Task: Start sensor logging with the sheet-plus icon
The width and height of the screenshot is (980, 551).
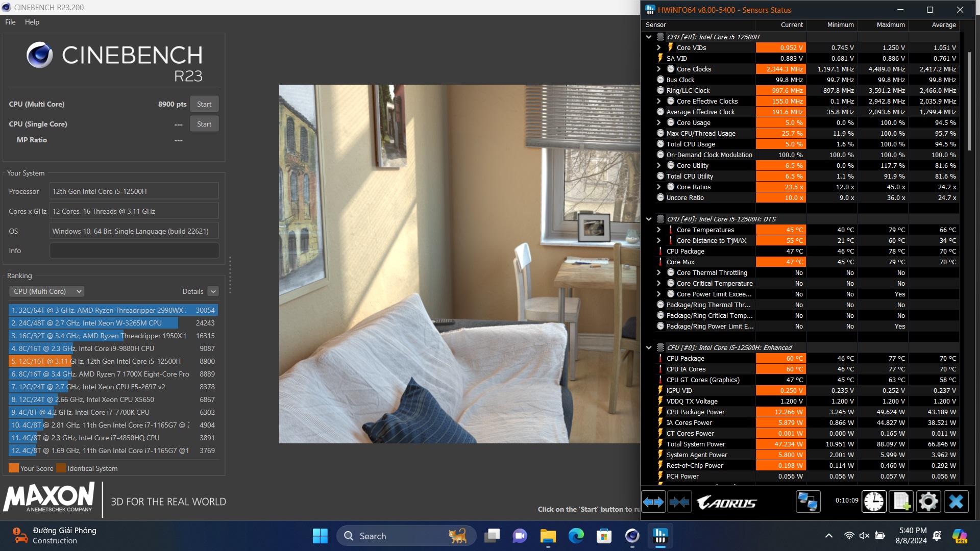Action: click(901, 502)
